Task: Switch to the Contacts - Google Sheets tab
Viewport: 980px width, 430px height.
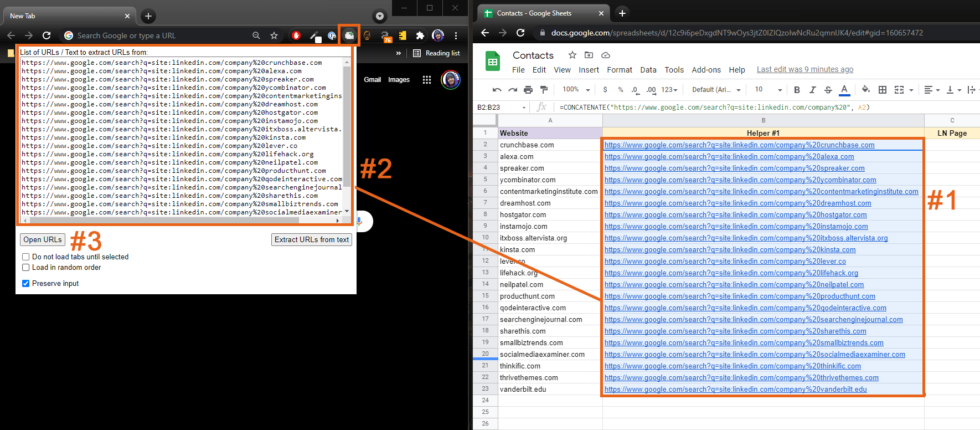Action: [544, 13]
